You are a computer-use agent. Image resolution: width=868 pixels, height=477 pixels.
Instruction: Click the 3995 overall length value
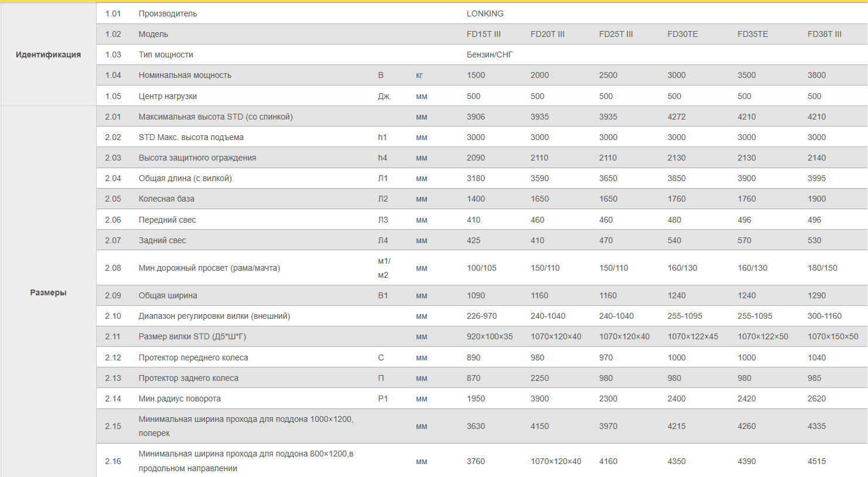click(816, 178)
